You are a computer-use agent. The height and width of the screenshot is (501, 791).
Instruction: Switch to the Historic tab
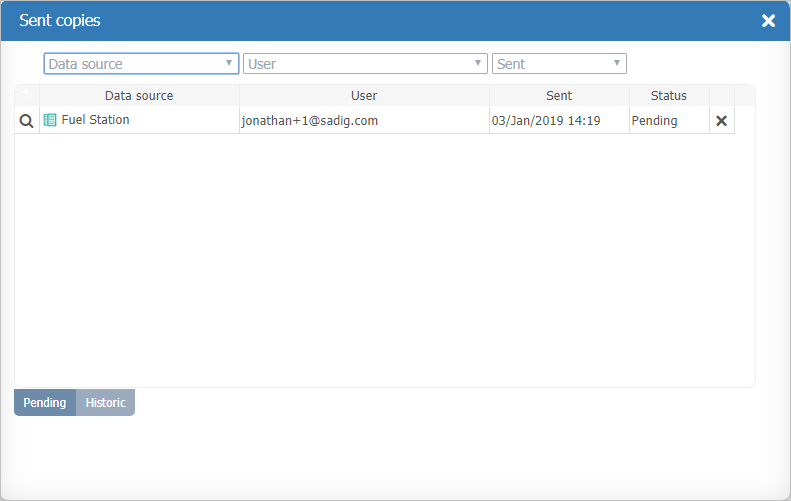coord(105,403)
